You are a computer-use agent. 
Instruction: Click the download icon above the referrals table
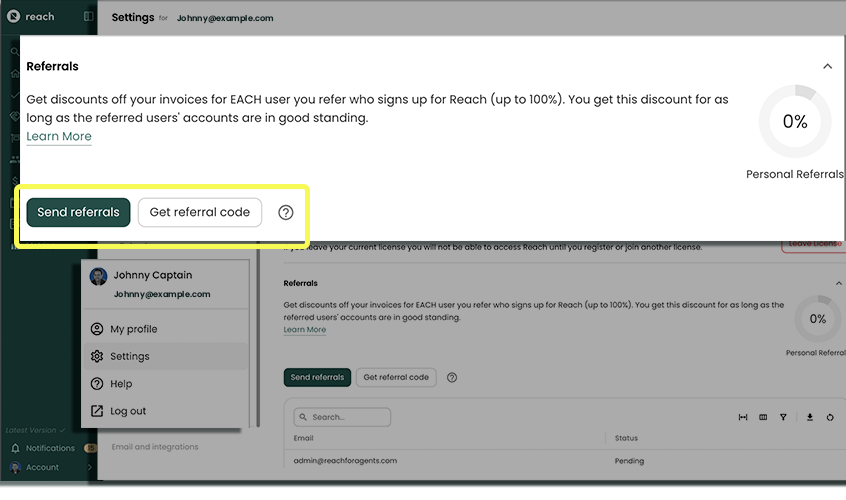[x=810, y=417]
